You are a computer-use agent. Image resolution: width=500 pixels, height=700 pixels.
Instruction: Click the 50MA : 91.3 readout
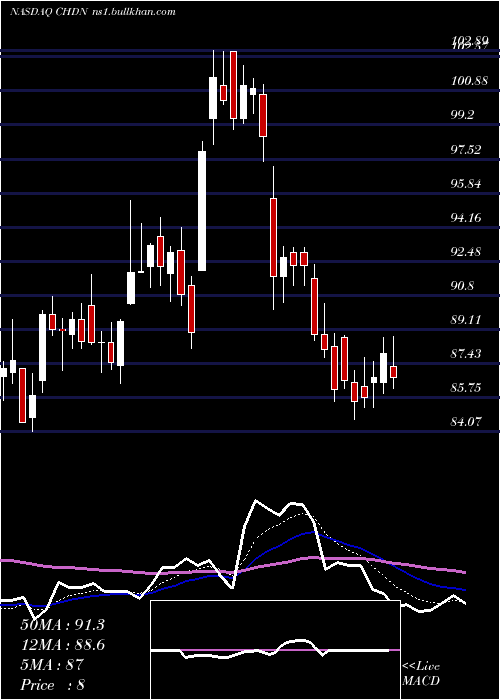point(62,625)
